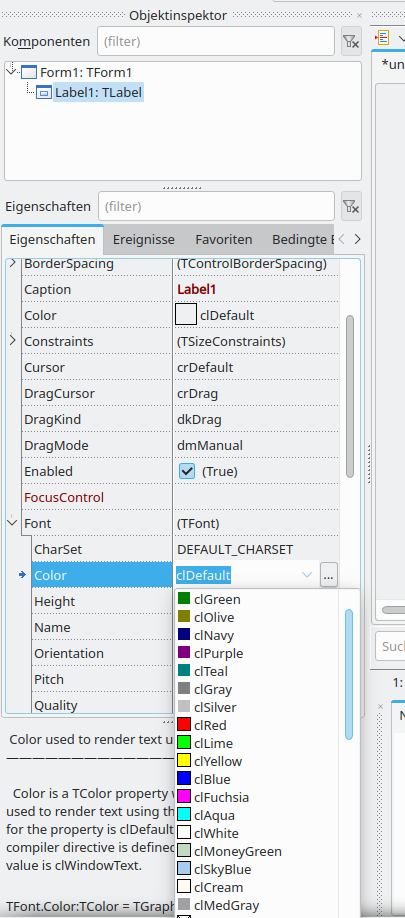This screenshot has width=405, height=918.
Task: Expand the BorderSpacing property
Action: [x=12, y=263]
